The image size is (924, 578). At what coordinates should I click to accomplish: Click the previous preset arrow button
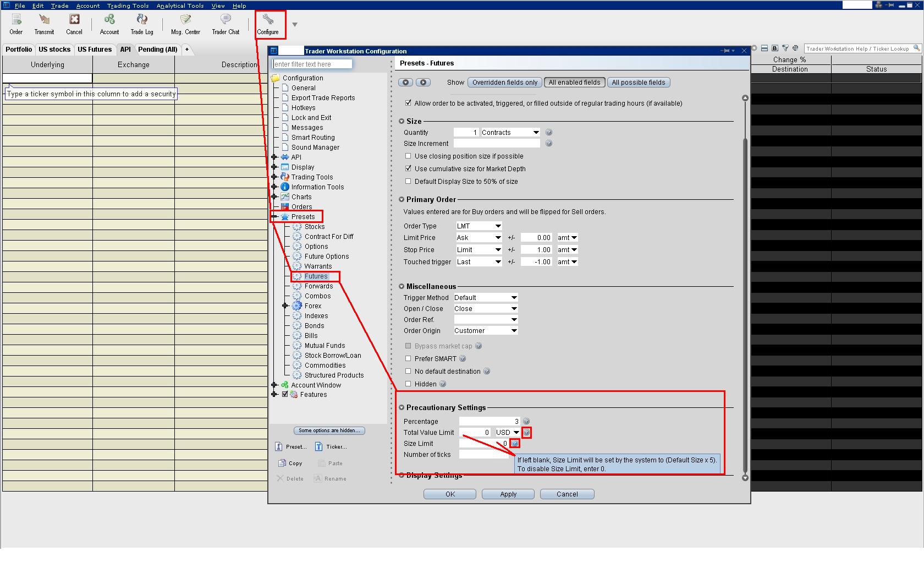click(x=406, y=83)
